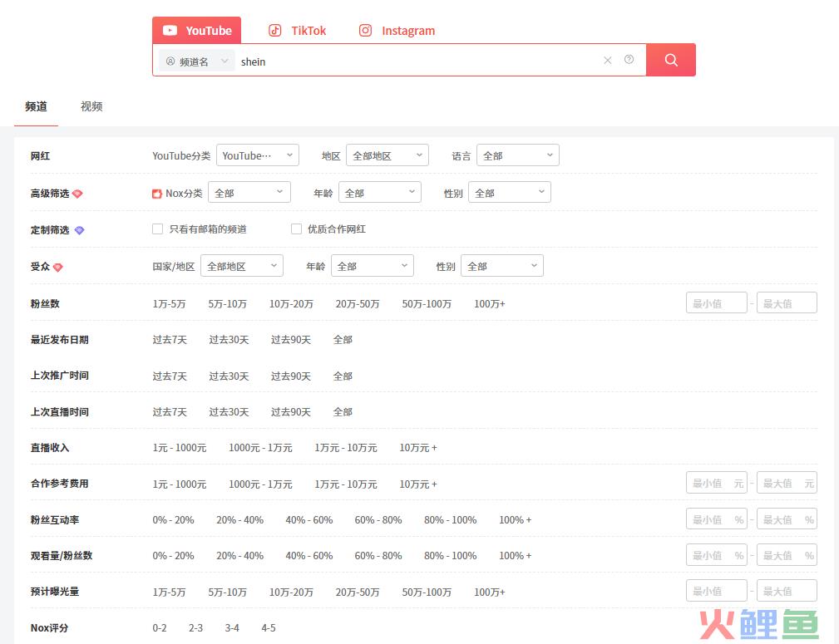Open the 高级筛选 年龄 dropdown

pos(380,192)
